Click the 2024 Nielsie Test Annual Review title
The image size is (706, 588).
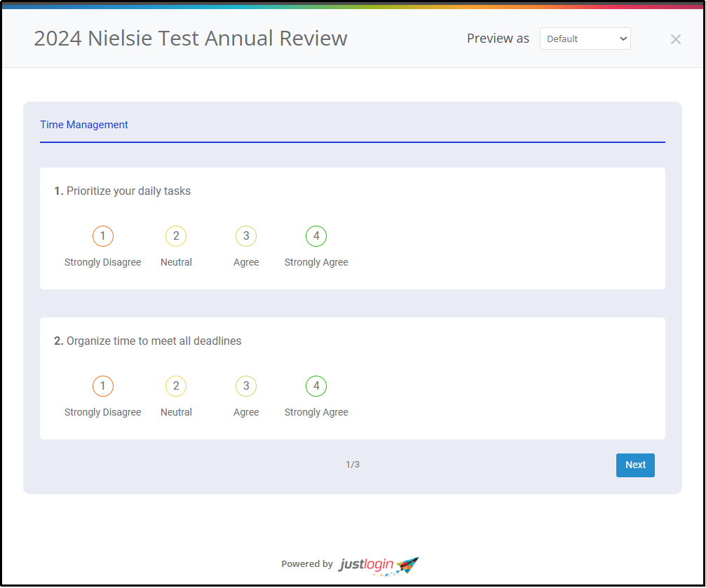tap(191, 39)
